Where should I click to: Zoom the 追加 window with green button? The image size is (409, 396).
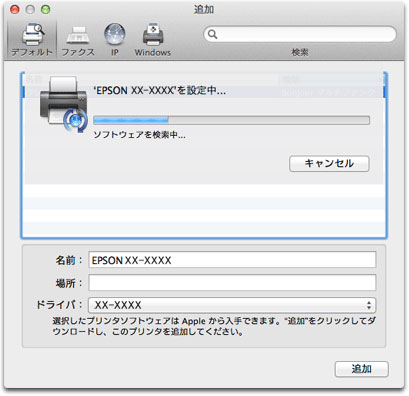click(x=45, y=9)
